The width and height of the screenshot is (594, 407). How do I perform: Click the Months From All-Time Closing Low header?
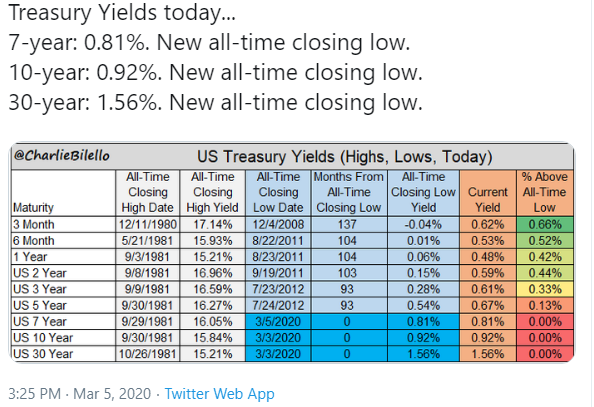click(x=349, y=193)
